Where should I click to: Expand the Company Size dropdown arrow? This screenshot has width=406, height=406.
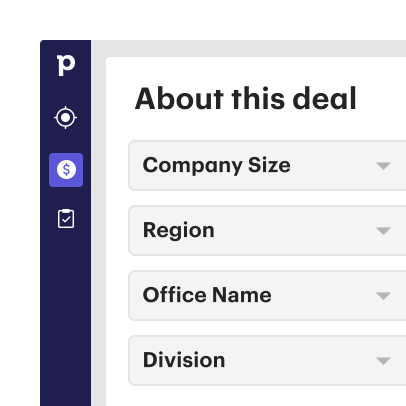[x=383, y=166]
